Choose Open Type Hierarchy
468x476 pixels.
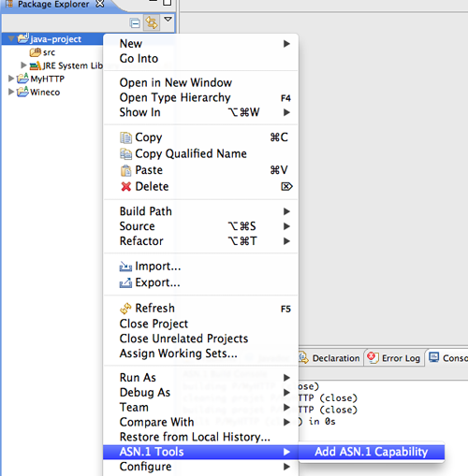pyautogui.click(x=200, y=97)
